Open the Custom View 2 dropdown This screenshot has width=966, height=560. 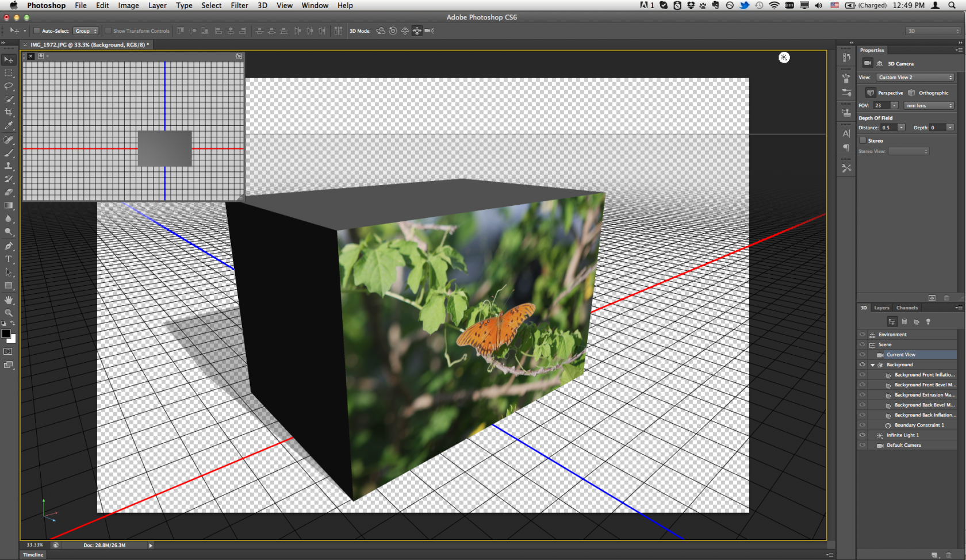coord(915,78)
